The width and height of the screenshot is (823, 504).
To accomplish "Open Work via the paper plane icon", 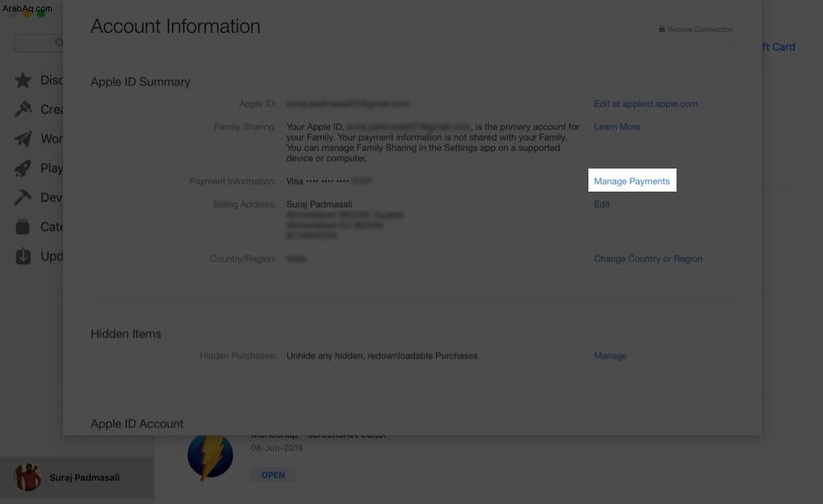I will pyautogui.click(x=22, y=138).
